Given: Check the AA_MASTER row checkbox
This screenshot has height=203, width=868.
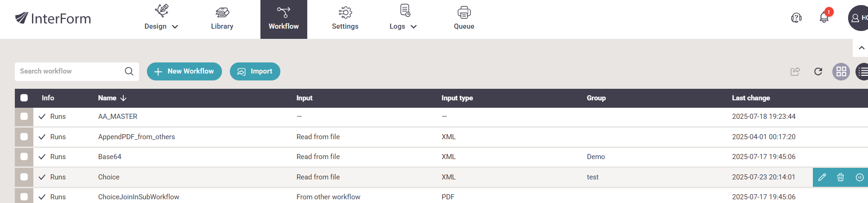Looking at the screenshot, I should (24, 117).
